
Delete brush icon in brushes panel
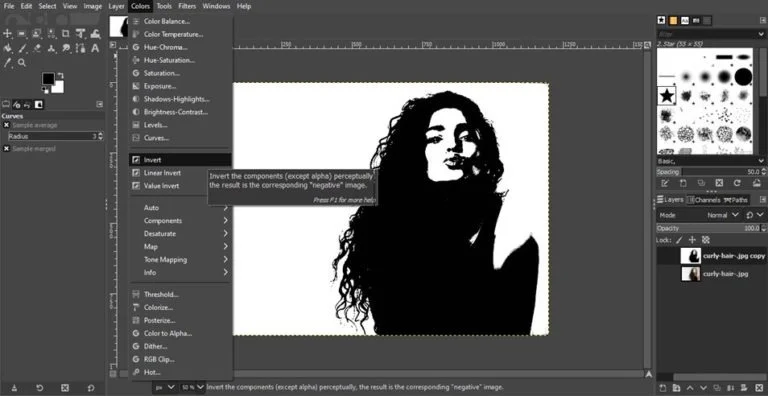click(x=719, y=183)
